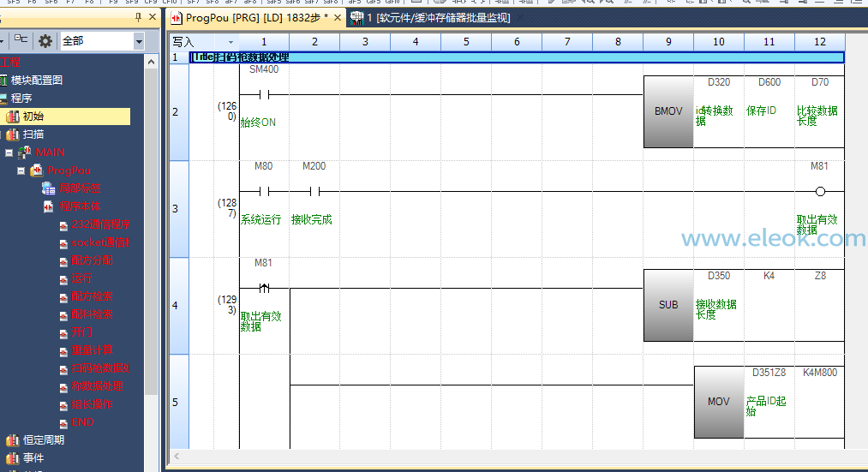Click row number 5 header

179,403
